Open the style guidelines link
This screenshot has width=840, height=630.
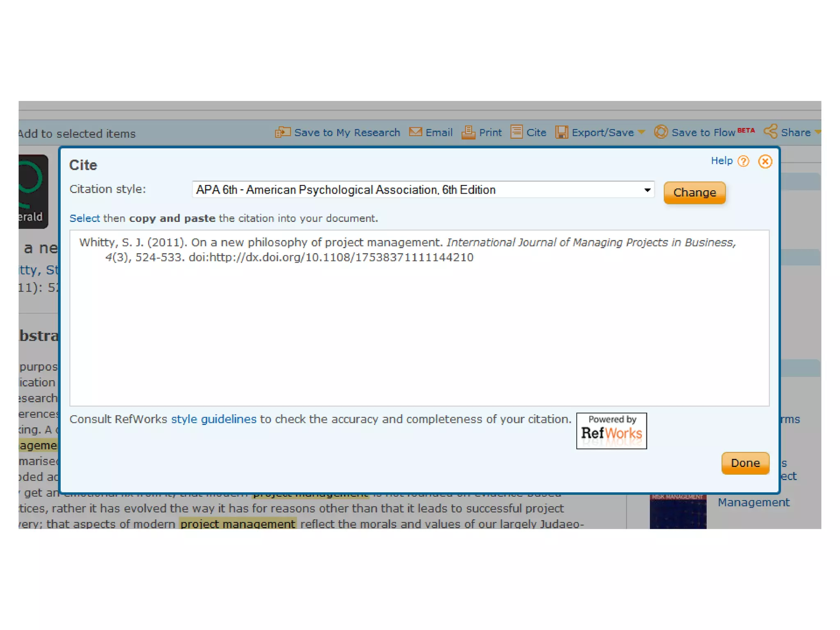(x=213, y=419)
